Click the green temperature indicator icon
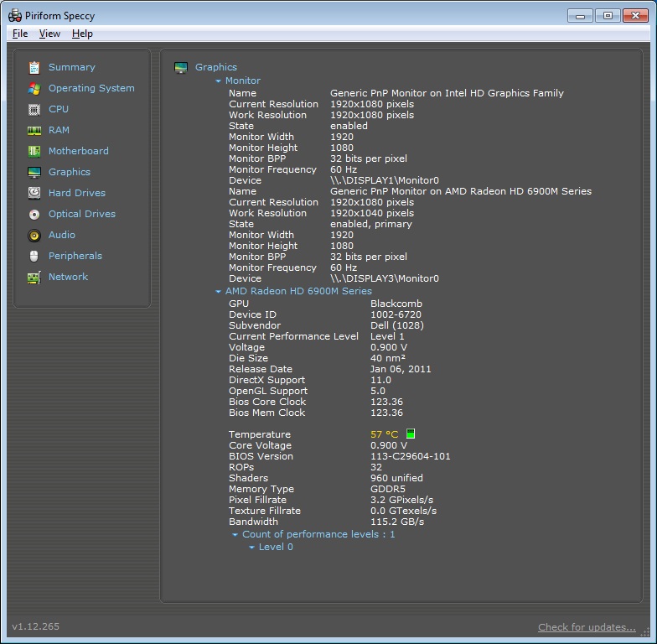This screenshot has width=657, height=644. click(411, 434)
